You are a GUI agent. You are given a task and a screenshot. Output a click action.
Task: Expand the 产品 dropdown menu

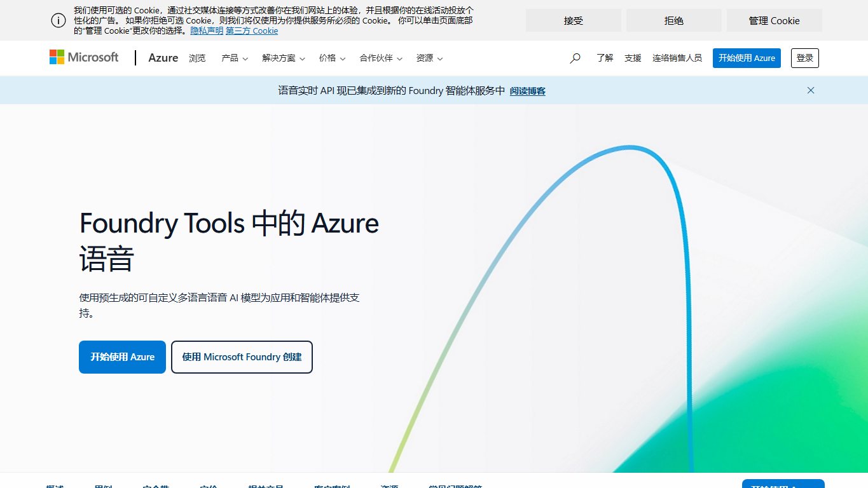click(235, 58)
